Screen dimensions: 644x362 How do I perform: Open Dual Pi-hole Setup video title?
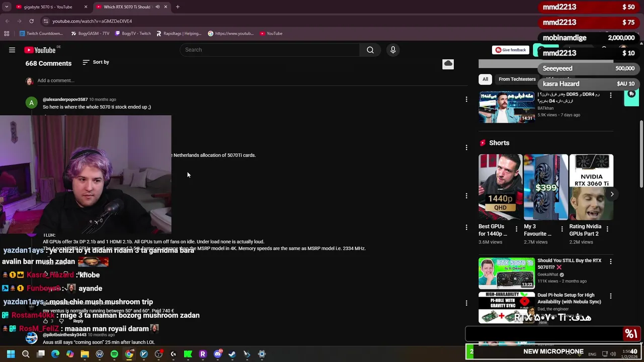pos(569,298)
